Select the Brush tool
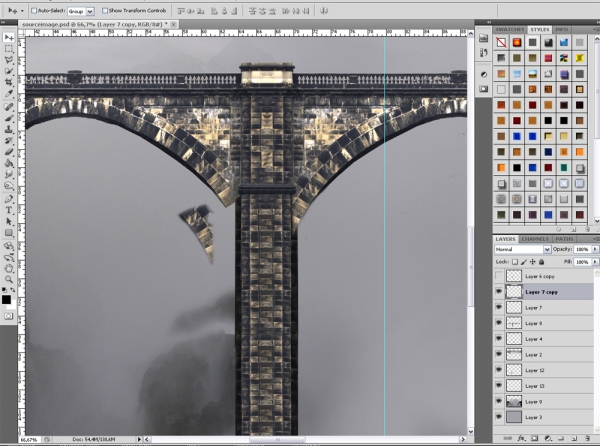This screenshot has width=600, height=446. 9,118
